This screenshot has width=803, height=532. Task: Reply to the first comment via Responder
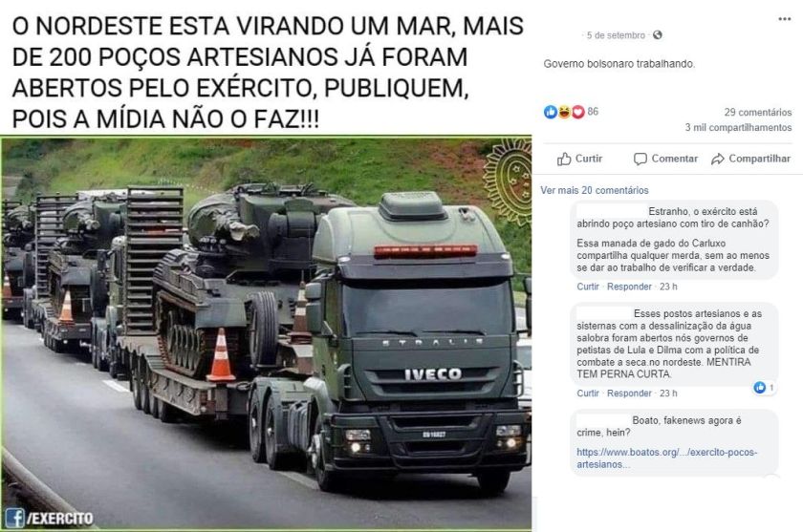click(629, 287)
